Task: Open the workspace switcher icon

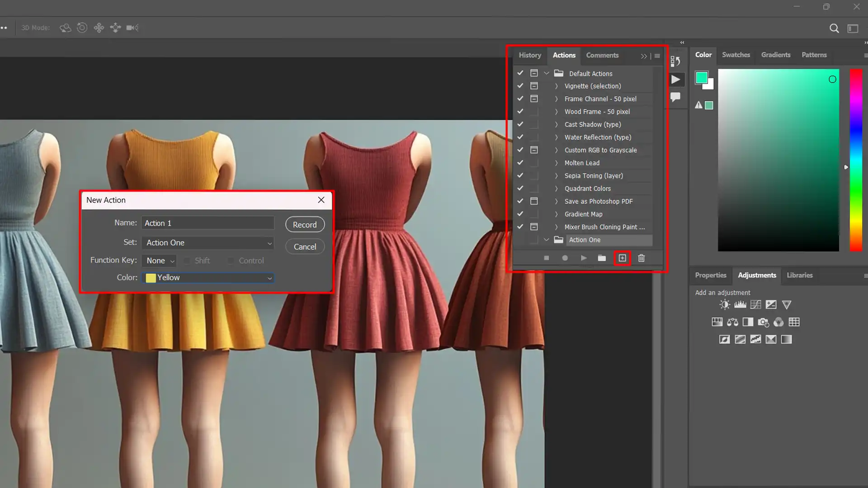Action: point(853,28)
